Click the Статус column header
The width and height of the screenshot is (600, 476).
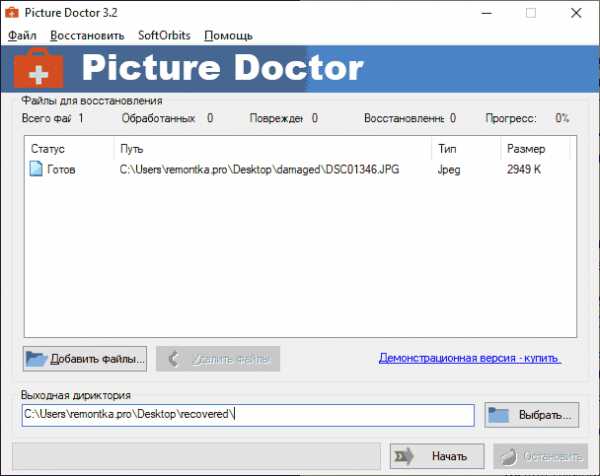pos(70,149)
